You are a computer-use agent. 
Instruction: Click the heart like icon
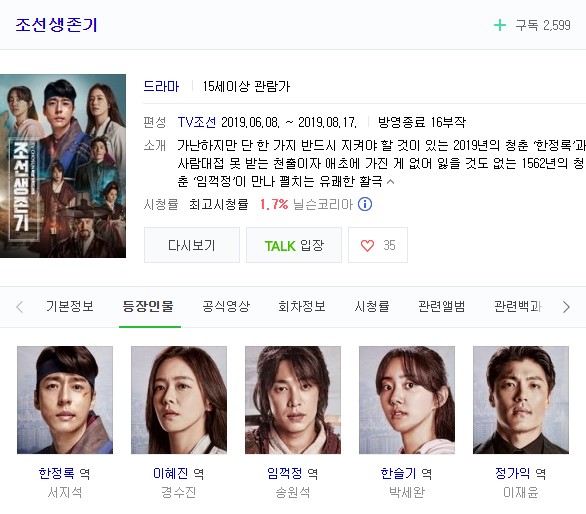tap(367, 246)
